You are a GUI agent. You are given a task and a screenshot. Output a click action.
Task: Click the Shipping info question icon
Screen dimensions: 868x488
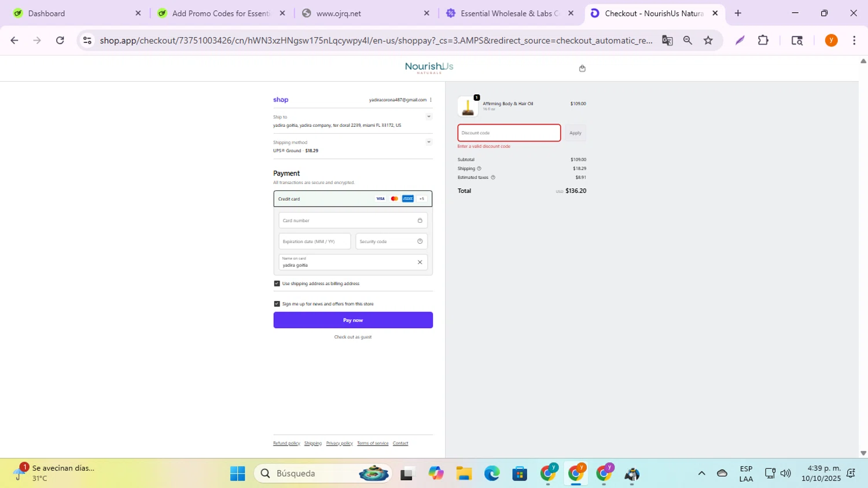pyautogui.click(x=479, y=168)
